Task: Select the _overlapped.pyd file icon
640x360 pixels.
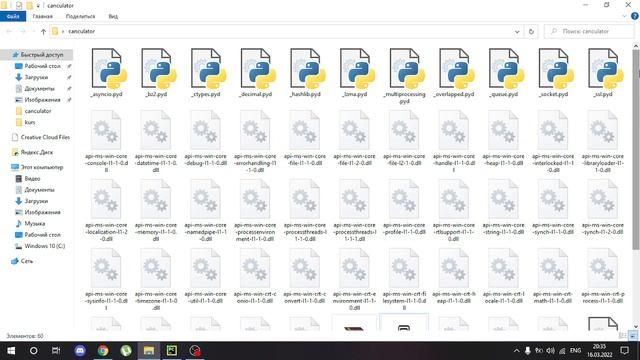Action: click(x=457, y=69)
